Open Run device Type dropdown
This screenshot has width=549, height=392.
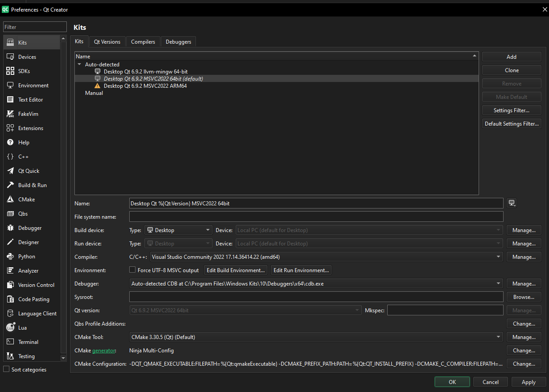(178, 244)
